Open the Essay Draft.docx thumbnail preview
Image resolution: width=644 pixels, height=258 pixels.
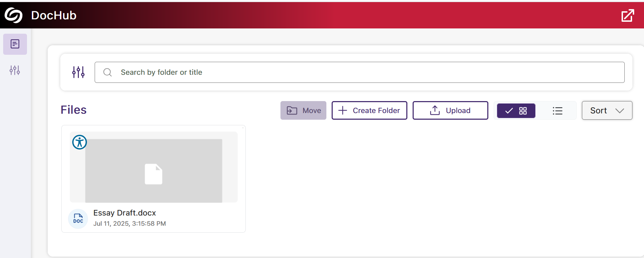pyautogui.click(x=154, y=170)
